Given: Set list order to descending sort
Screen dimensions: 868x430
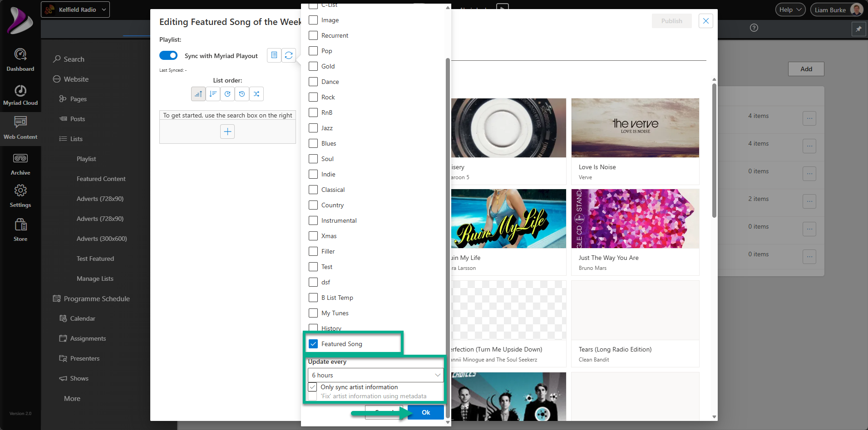Looking at the screenshot, I should click(x=213, y=94).
